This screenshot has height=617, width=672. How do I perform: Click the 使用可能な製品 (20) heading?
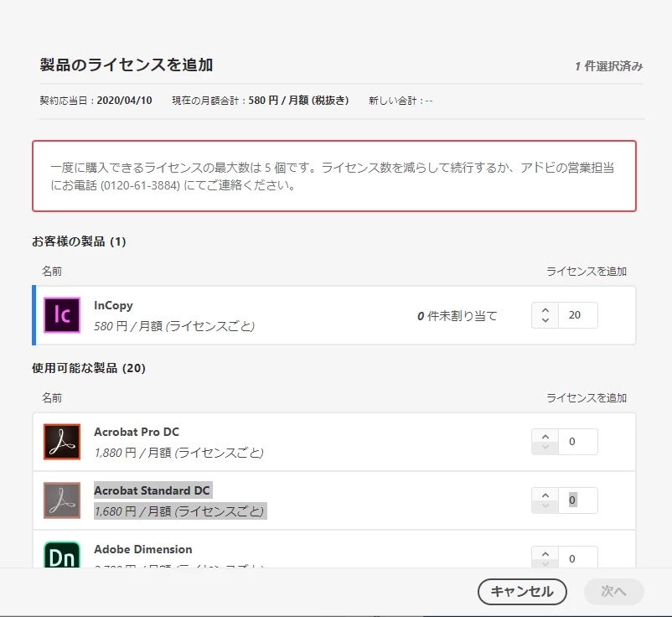89,368
